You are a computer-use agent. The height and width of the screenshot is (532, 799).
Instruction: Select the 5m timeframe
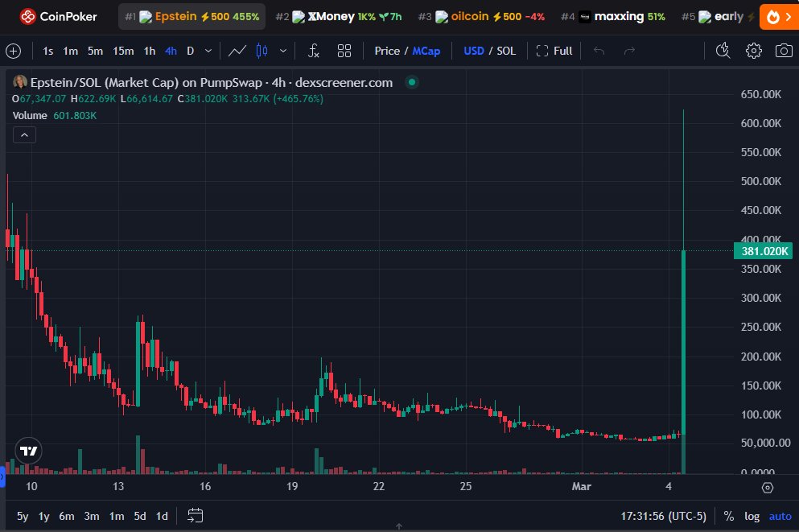95,51
